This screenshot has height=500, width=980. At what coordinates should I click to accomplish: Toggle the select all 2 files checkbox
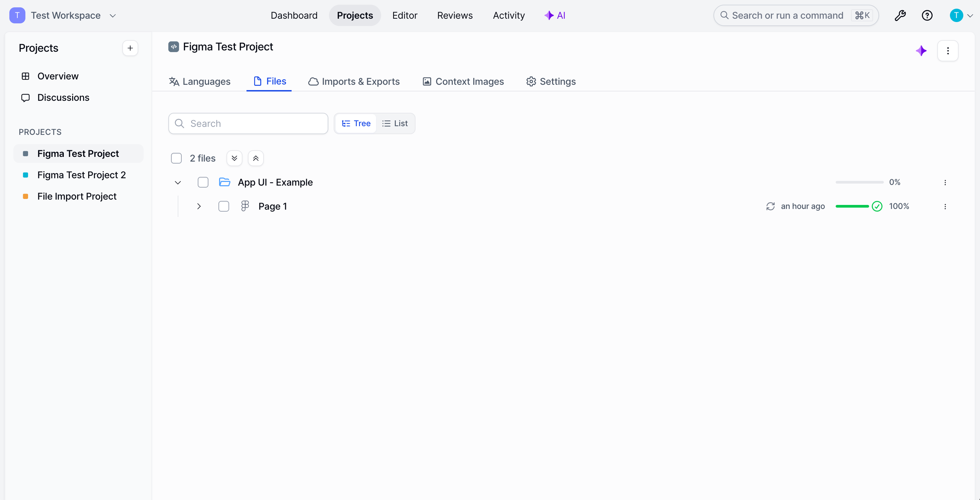click(176, 159)
